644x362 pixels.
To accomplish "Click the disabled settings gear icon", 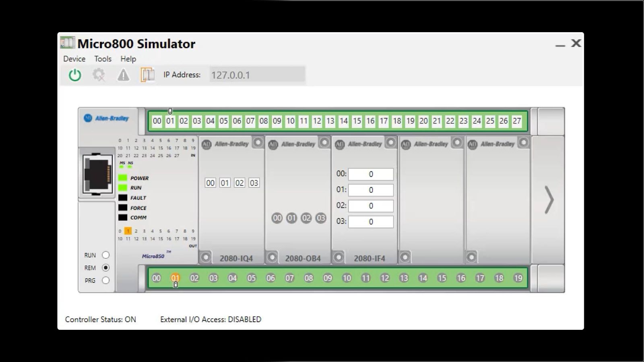I will click(99, 75).
